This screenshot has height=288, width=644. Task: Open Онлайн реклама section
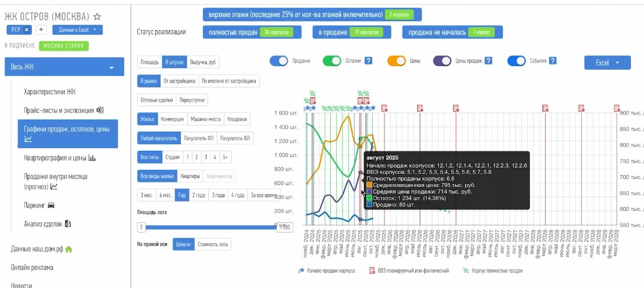(32, 268)
